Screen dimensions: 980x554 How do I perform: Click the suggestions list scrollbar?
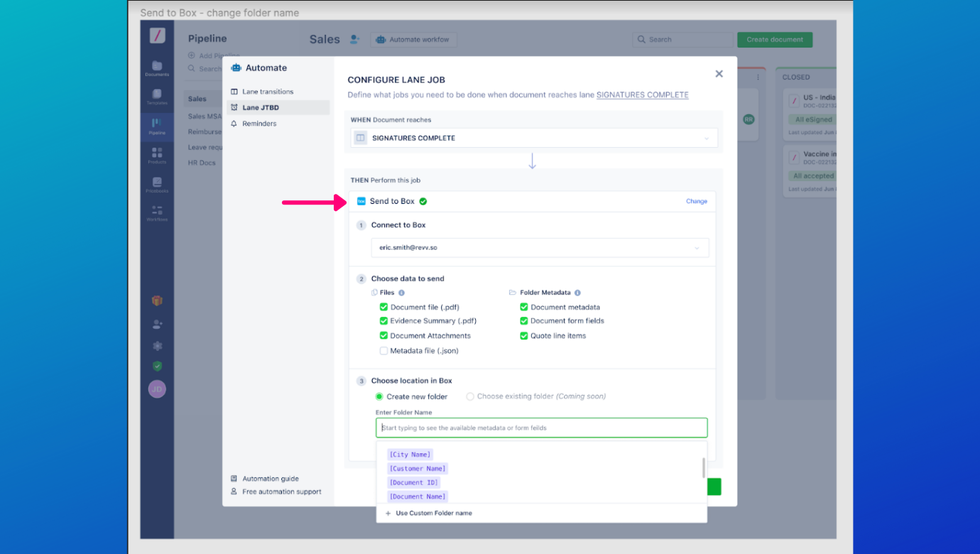click(x=704, y=468)
